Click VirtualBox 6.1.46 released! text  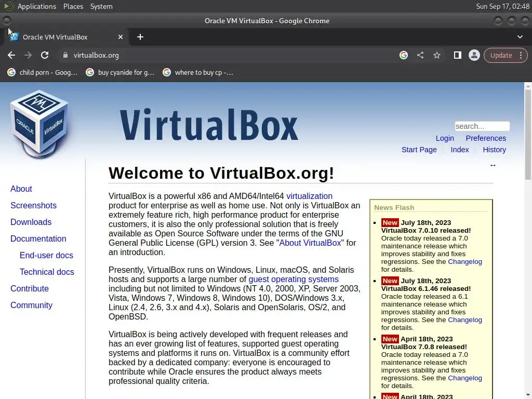[426, 289]
